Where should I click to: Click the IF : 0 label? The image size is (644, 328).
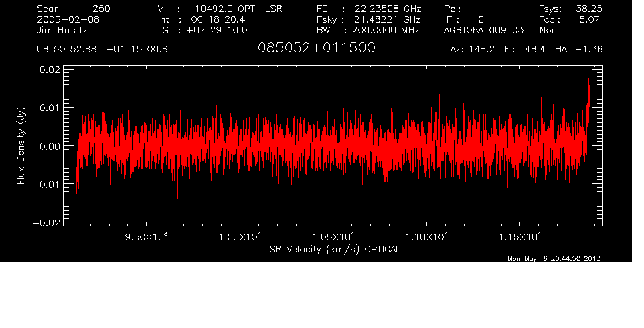tap(464, 19)
